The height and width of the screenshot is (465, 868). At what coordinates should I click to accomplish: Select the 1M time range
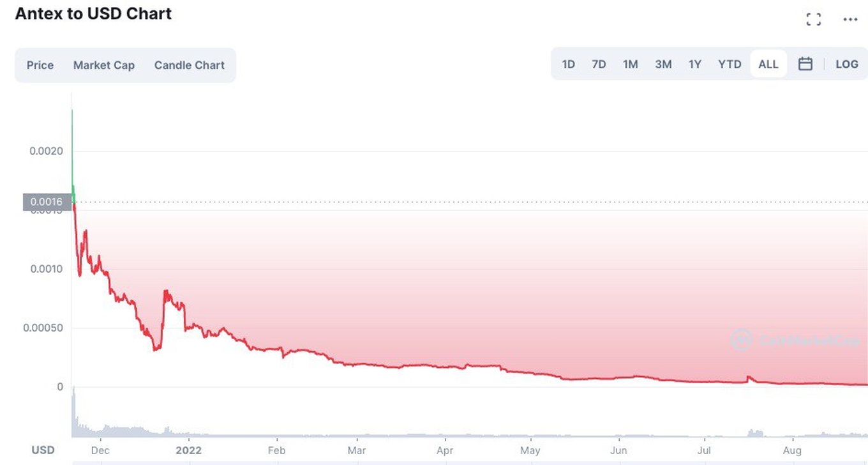tap(631, 64)
